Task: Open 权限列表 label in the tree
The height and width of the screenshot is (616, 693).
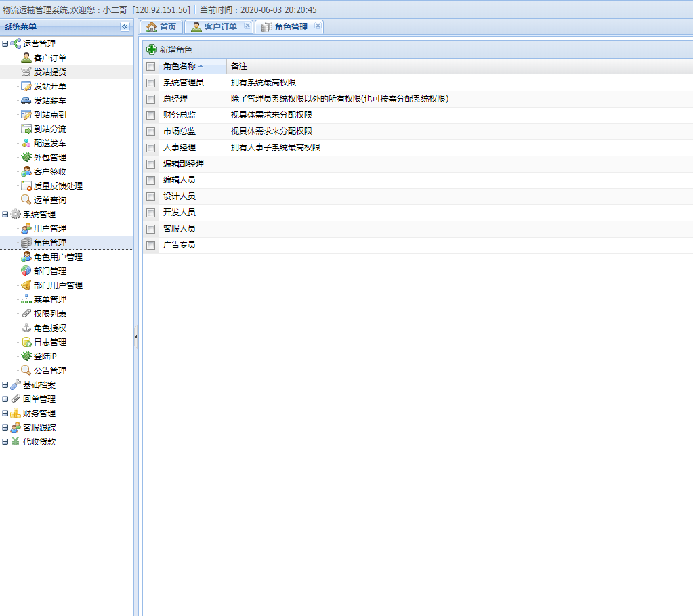Action: (50, 314)
